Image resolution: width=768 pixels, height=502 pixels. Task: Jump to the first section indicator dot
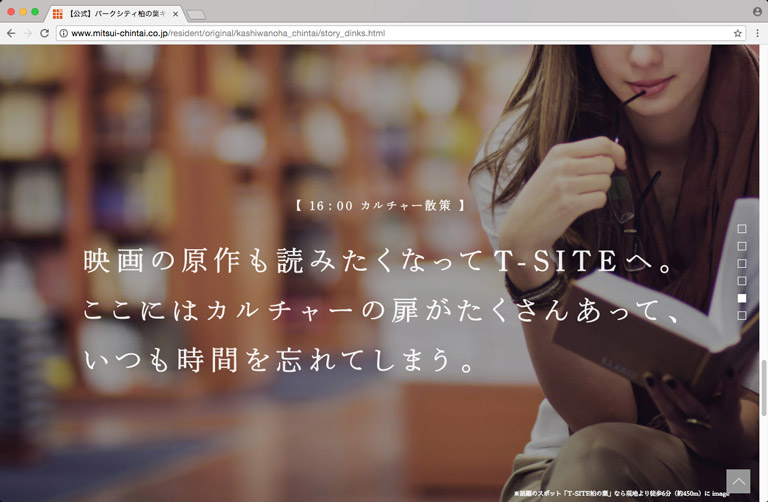[x=742, y=229]
